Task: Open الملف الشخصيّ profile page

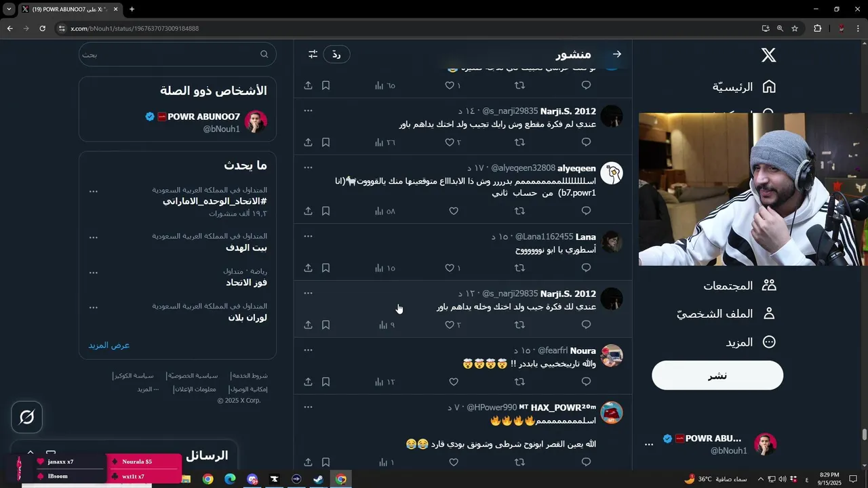Action: coord(726,314)
